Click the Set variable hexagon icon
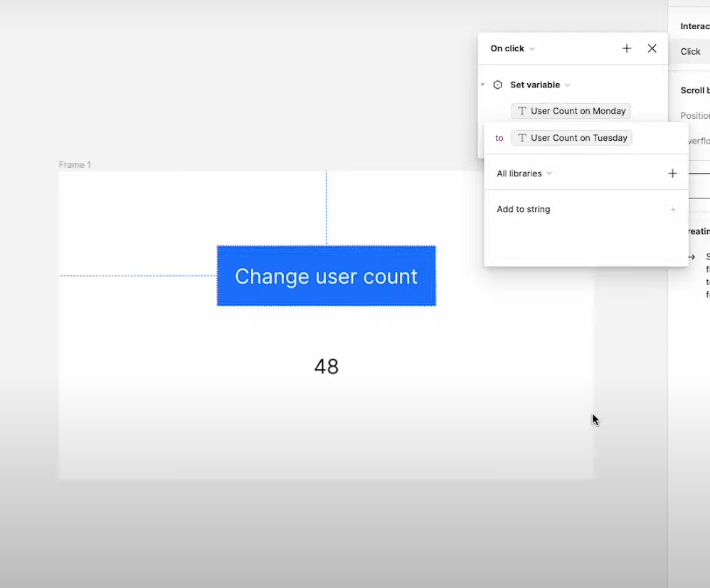Viewport: 710px width, 588px height. coord(497,85)
